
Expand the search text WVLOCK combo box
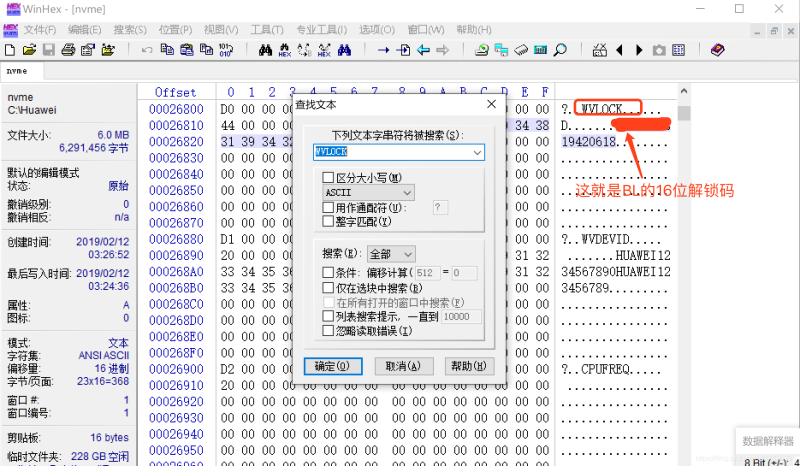click(x=477, y=152)
